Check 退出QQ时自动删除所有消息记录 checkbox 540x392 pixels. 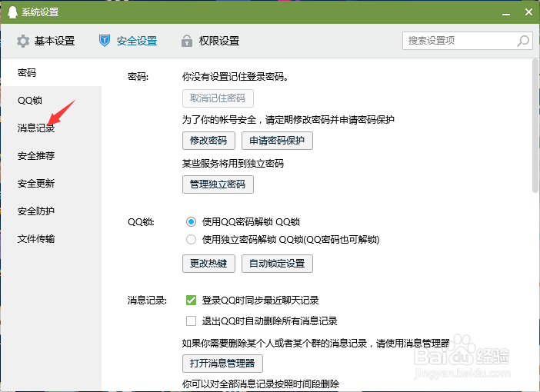[x=191, y=321]
